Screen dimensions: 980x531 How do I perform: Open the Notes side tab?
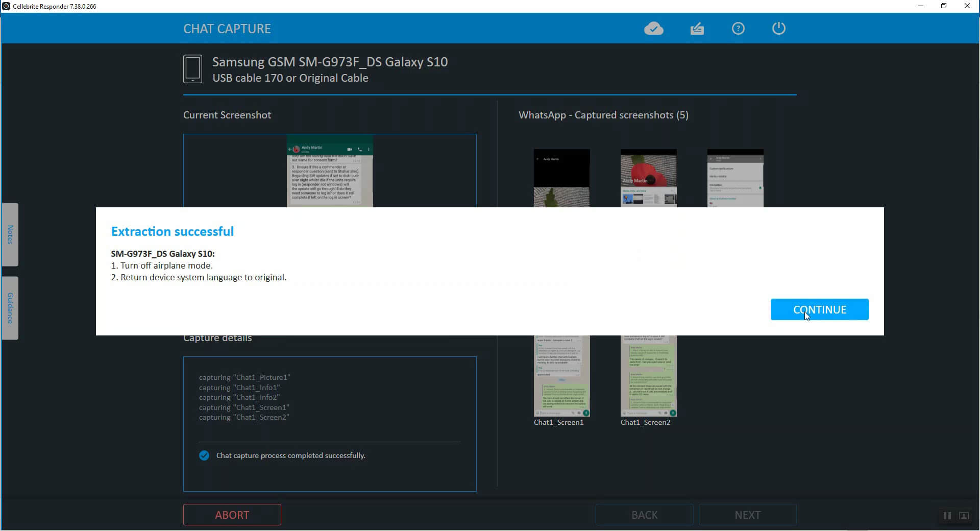tap(10, 234)
